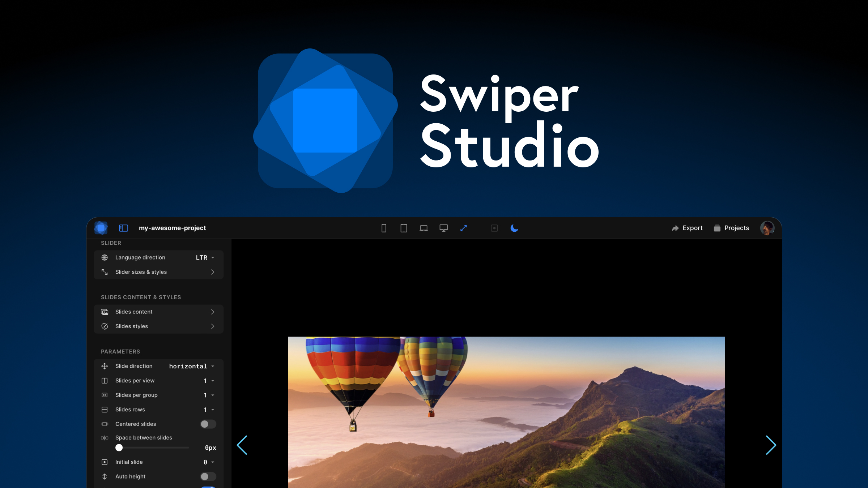The image size is (868, 488).
Task: Click the Auto height vertical arrows icon
Action: pyautogui.click(x=105, y=476)
